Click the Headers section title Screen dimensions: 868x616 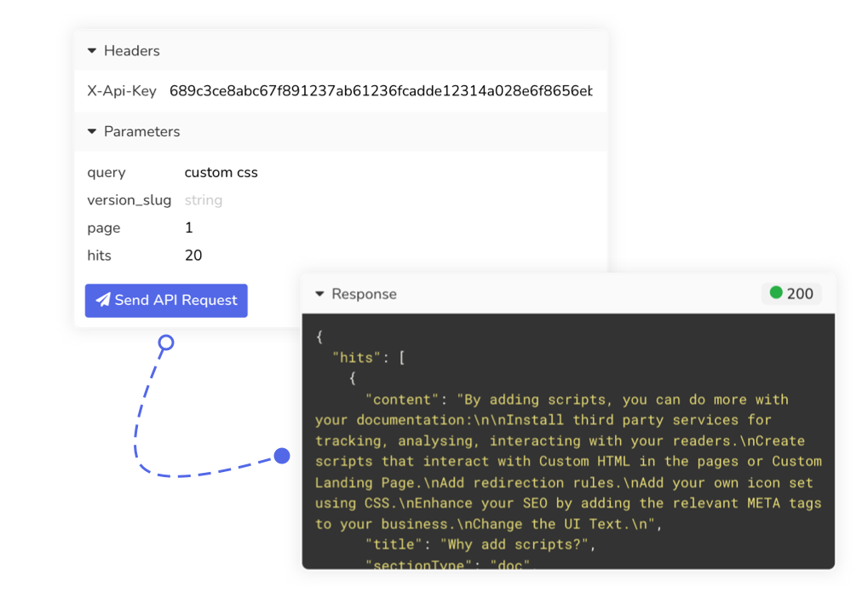[x=132, y=51]
